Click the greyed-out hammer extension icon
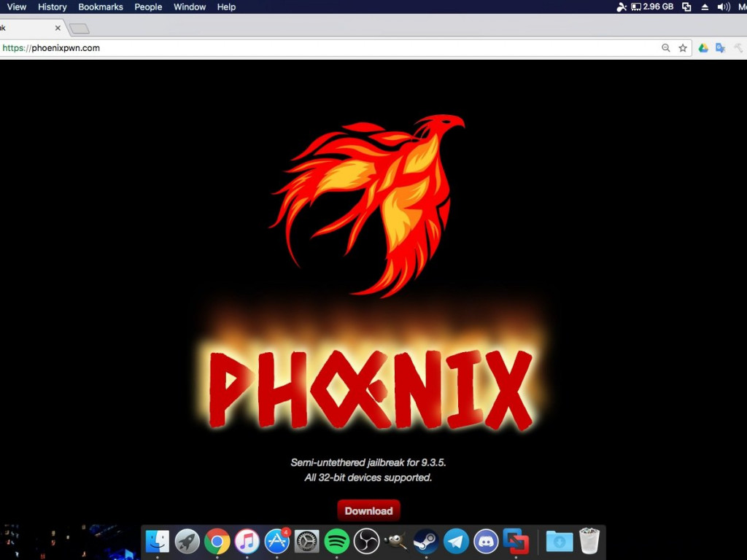This screenshot has height=560, width=747. point(738,48)
